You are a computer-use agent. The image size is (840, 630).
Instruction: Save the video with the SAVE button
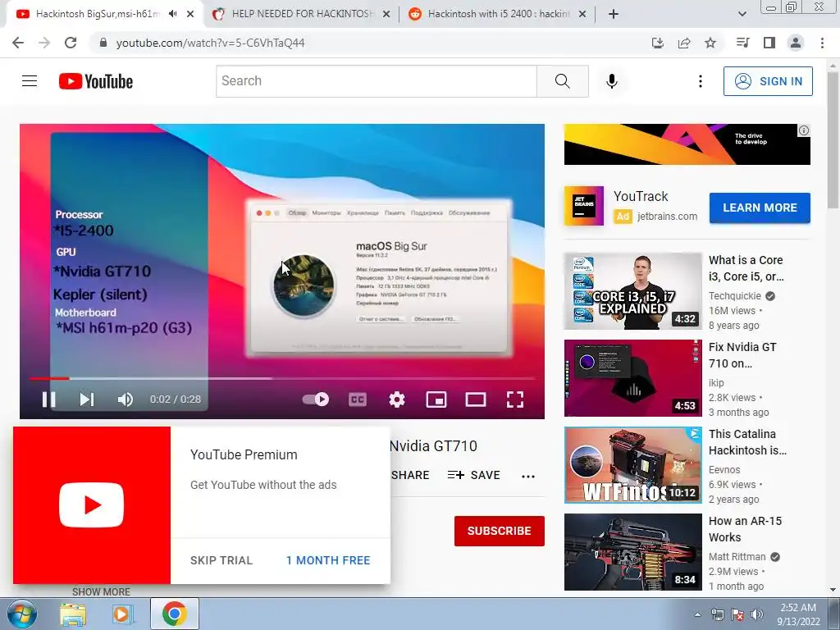coord(473,475)
